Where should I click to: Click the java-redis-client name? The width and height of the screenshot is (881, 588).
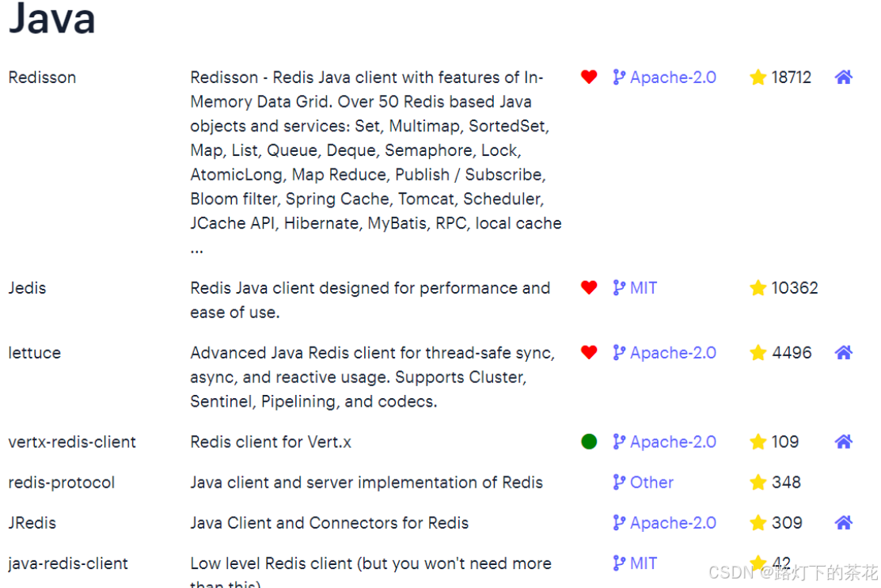68,563
